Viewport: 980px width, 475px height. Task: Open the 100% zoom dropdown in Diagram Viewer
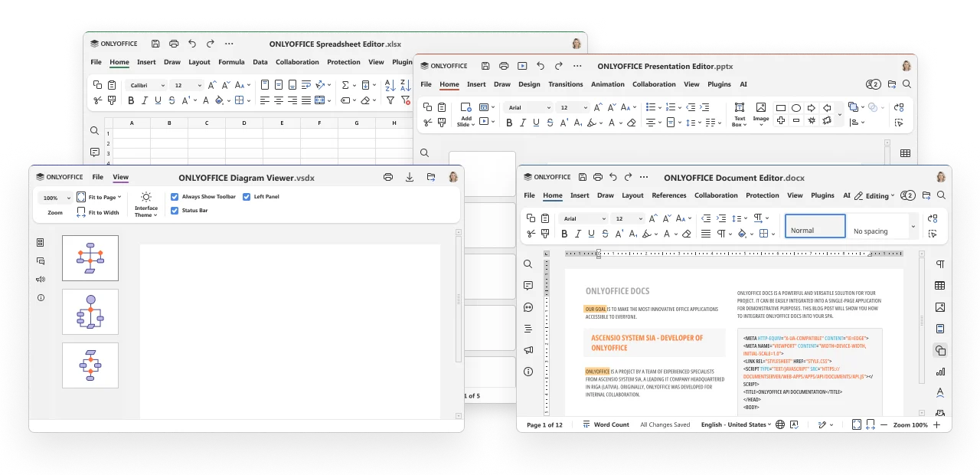[55, 198]
